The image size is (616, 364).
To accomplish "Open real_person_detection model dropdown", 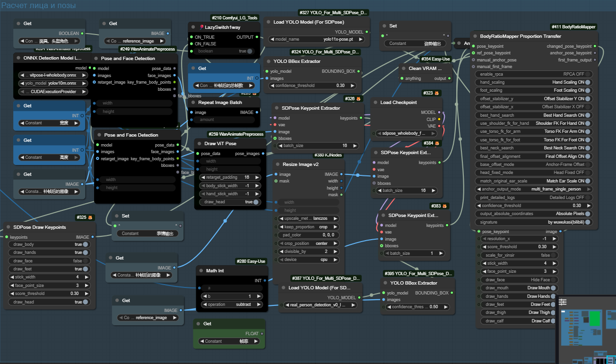I will tap(320, 305).
